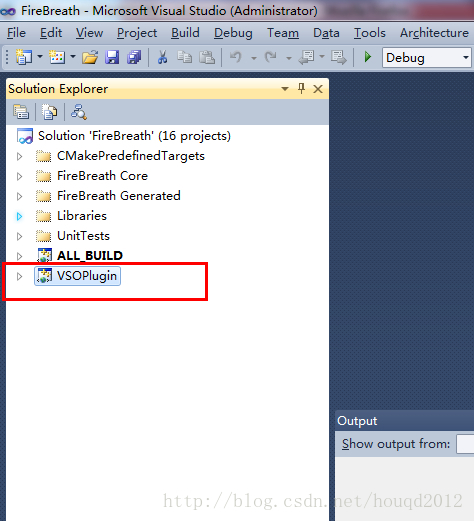Screen dimensions: 474x521
Task: Click Solution Explorer Show All Files icon
Action: click(x=49, y=112)
